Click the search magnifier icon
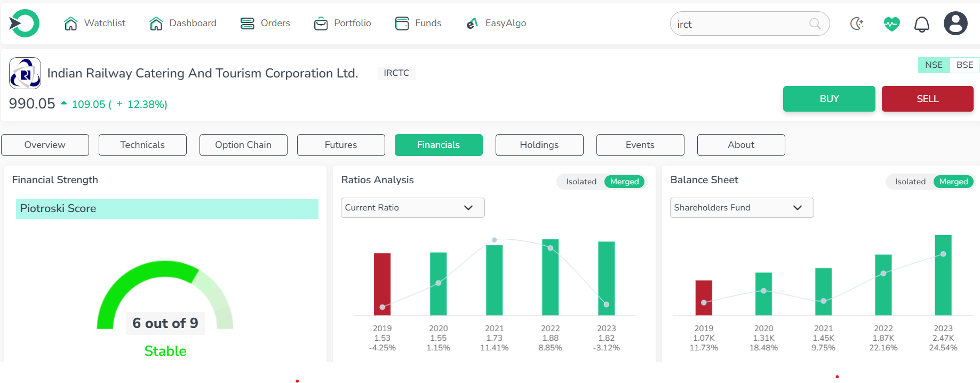The height and width of the screenshot is (383, 980). click(815, 24)
